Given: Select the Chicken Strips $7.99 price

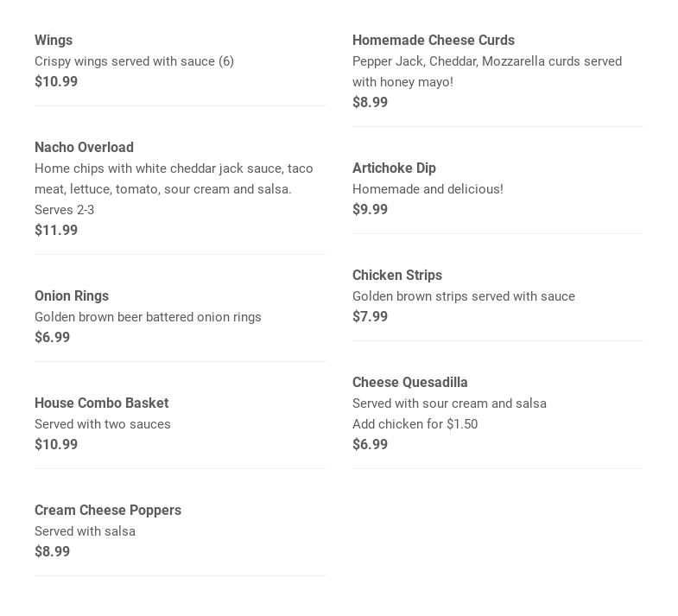Looking at the screenshot, I should click(x=370, y=316).
